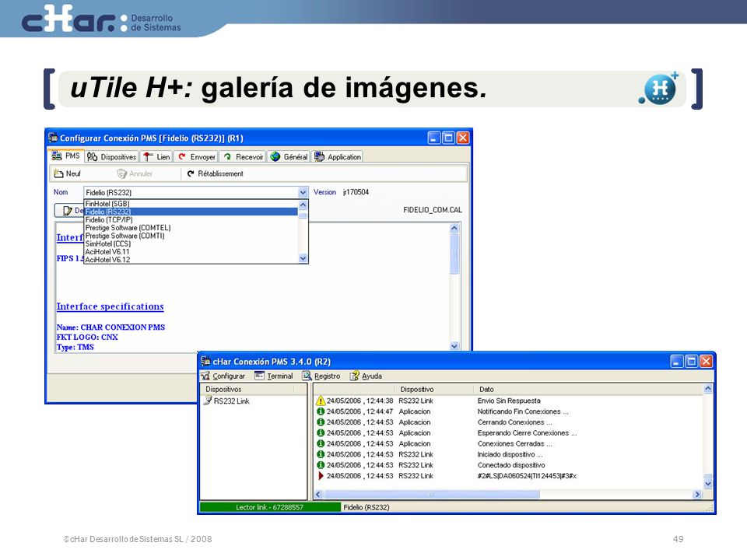
Task: Select RS232 Link in Dispositivos tree
Action: (231, 401)
